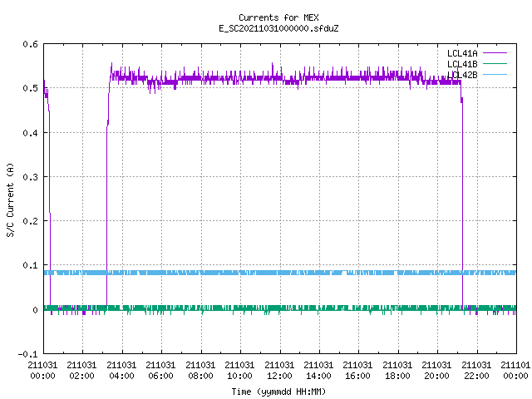Click the LCL41A legend label
This screenshot has width=532, height=399.
click(462, 53)
